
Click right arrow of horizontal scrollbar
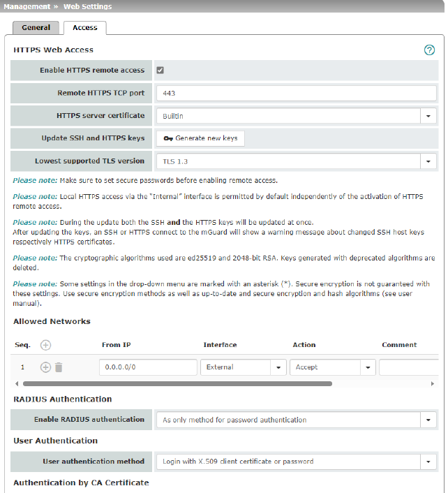tap(432, 383)
